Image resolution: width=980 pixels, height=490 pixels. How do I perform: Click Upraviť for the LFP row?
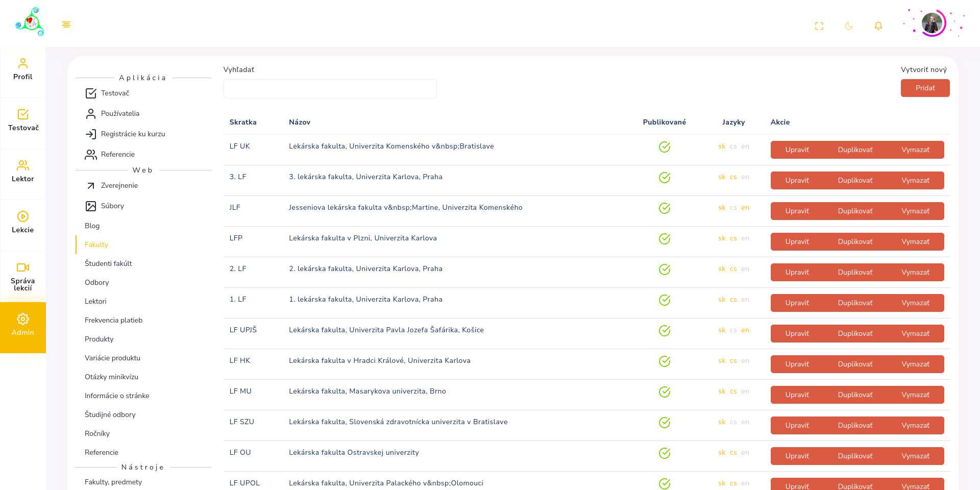[x=797, y=241]
